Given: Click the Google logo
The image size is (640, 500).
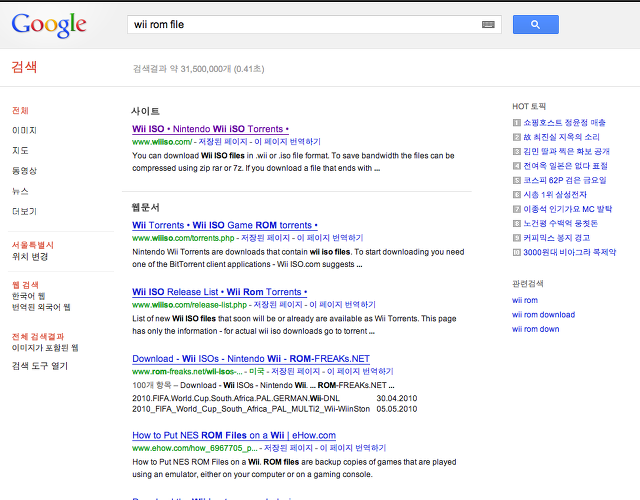Looking at the screenshot, I should (x=49, y=25).
